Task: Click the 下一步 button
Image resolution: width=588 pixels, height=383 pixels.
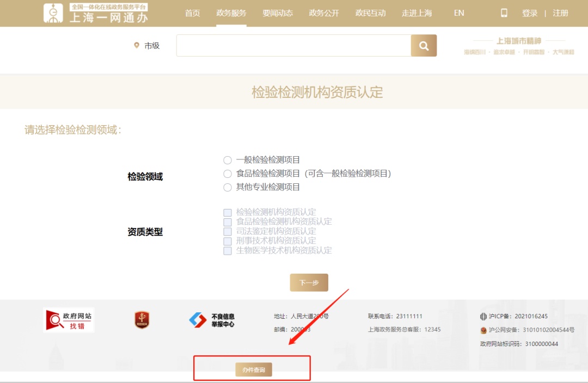Action: click(309, 282)
